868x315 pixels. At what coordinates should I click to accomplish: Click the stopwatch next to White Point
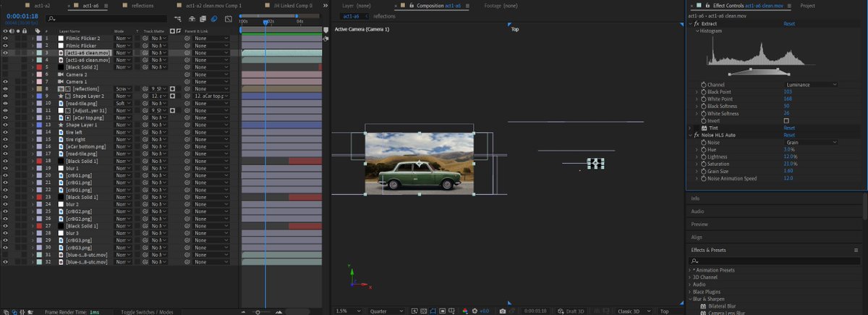[x=702, y=99]
